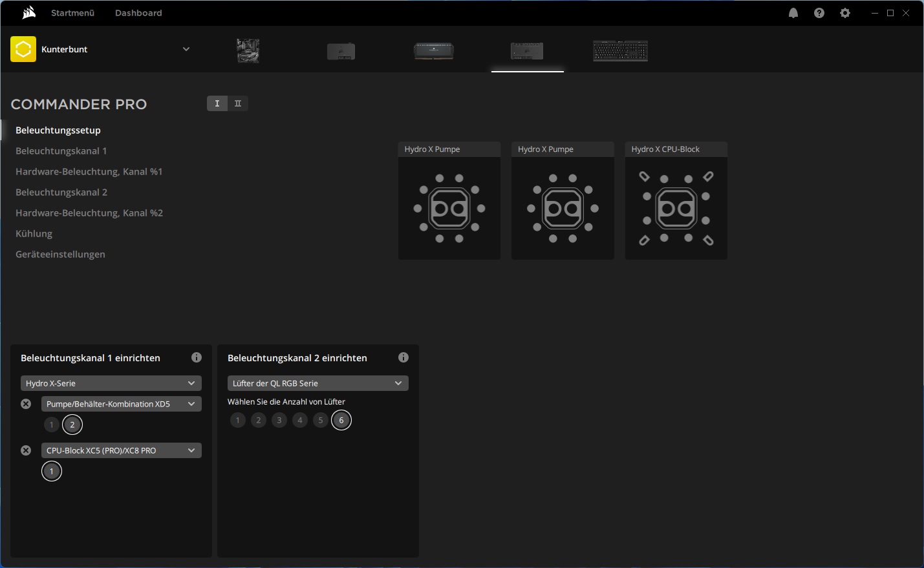Open the CPU-Block XC5 (PRO)/XC8 PRO dropdown
Image resolution: width=924 pixels, height=568 pixels.
coord(122,450)
